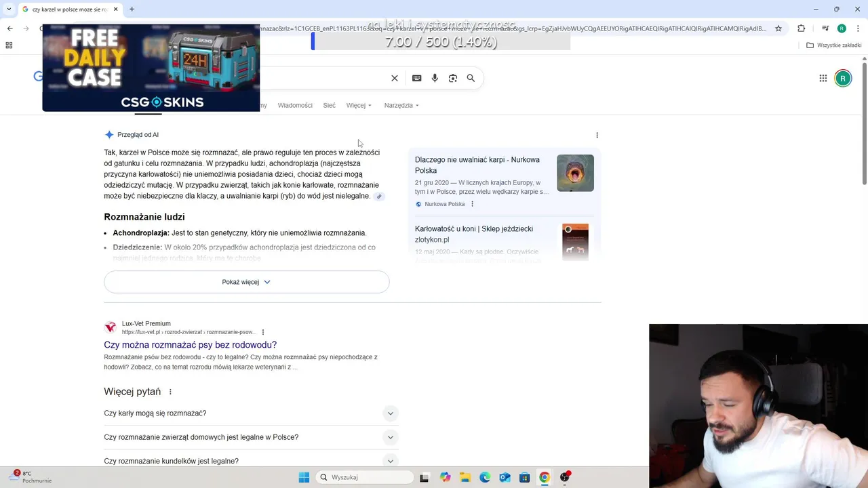Search by image with the Lens camera icon
This screenshot has height=488, width=868.
(x=453, y=78)
